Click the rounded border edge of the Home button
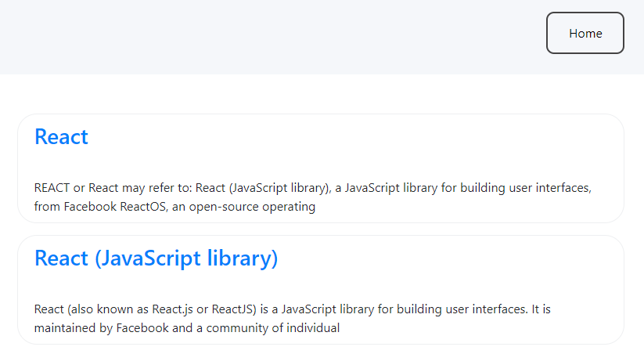 547,33
